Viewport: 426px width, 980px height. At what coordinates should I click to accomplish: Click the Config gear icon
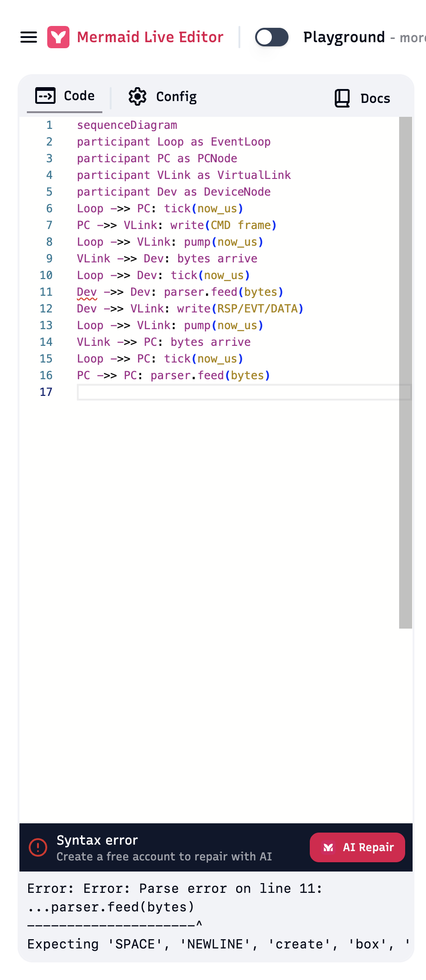point(138,96)
